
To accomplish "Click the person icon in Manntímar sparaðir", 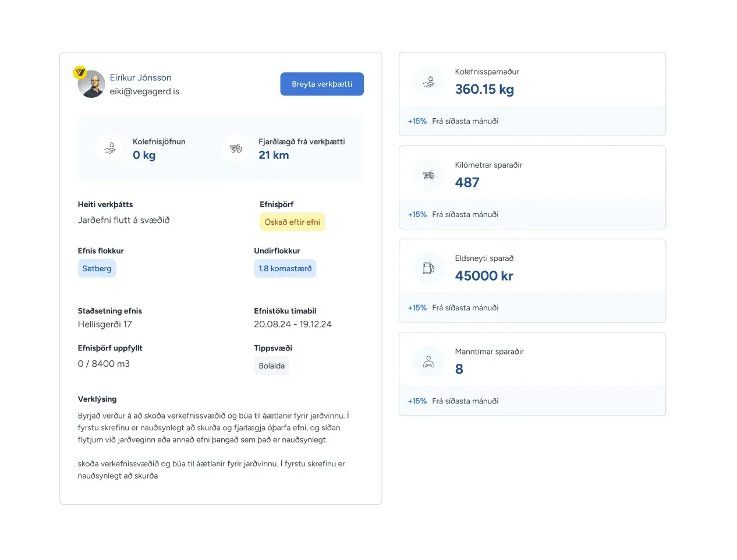I will coord(429,362).
